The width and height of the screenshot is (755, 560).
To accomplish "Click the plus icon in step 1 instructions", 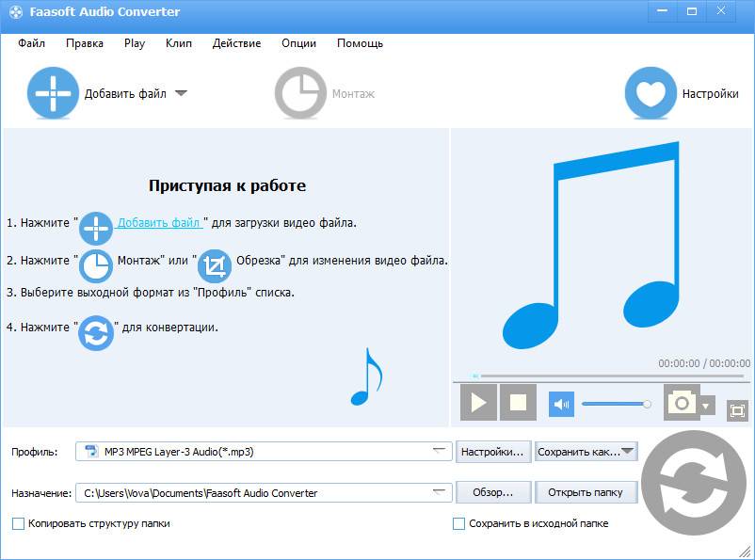I will click(96, 229).
